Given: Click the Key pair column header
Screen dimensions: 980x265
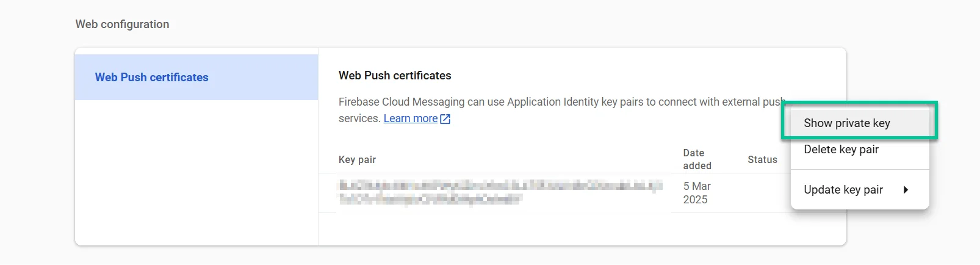Looking at the screenshot, I should [357, 159].
